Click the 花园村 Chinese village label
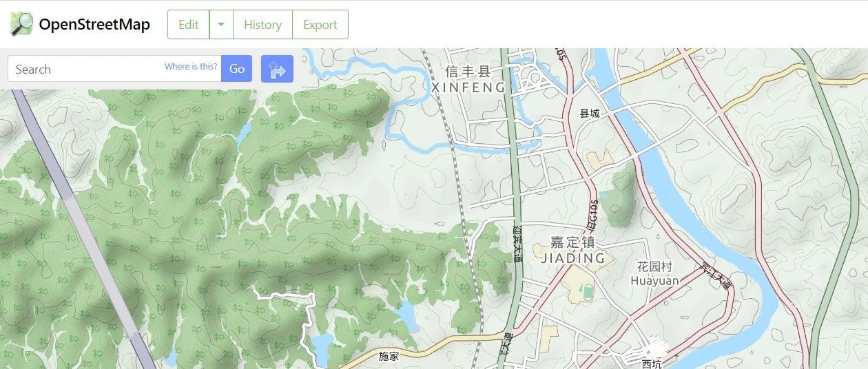This screenshot has width=868, height=369. click(654, 266)
